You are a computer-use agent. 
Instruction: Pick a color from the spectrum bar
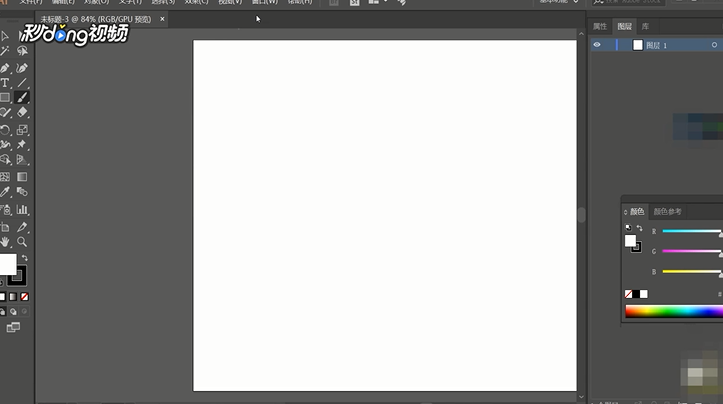(x=674, y=311)
